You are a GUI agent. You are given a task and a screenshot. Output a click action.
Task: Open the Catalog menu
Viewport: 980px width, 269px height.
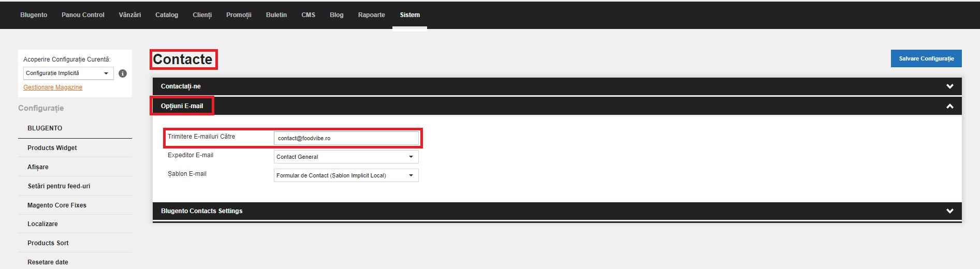(167, 15)
